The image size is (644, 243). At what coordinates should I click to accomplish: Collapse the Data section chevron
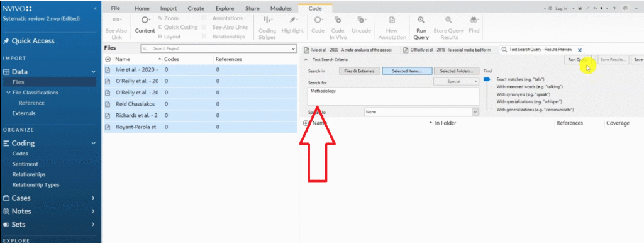[x=94, y=72]
